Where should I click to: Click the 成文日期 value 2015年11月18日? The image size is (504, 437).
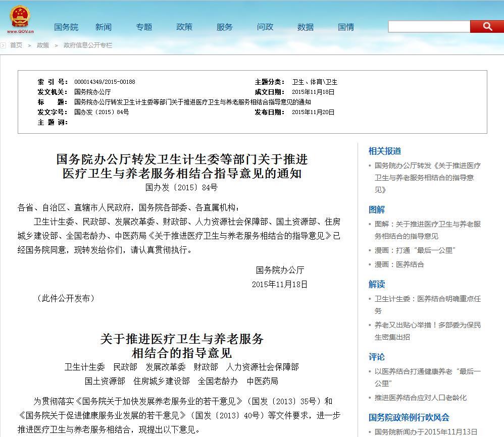coord(313,92)
